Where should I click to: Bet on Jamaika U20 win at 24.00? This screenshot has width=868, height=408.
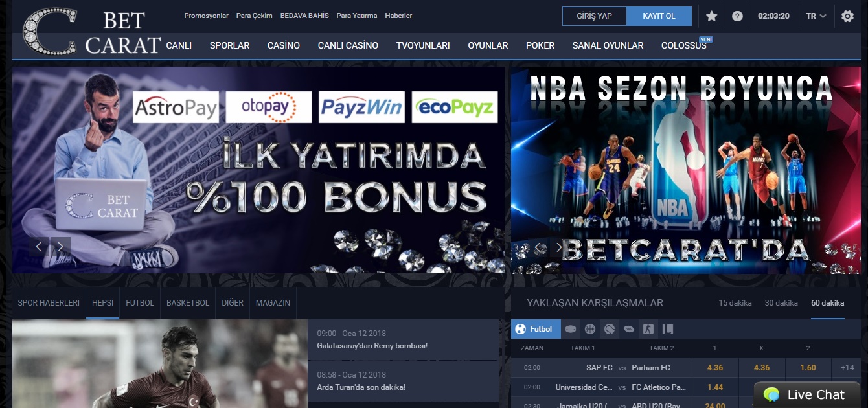715,404
